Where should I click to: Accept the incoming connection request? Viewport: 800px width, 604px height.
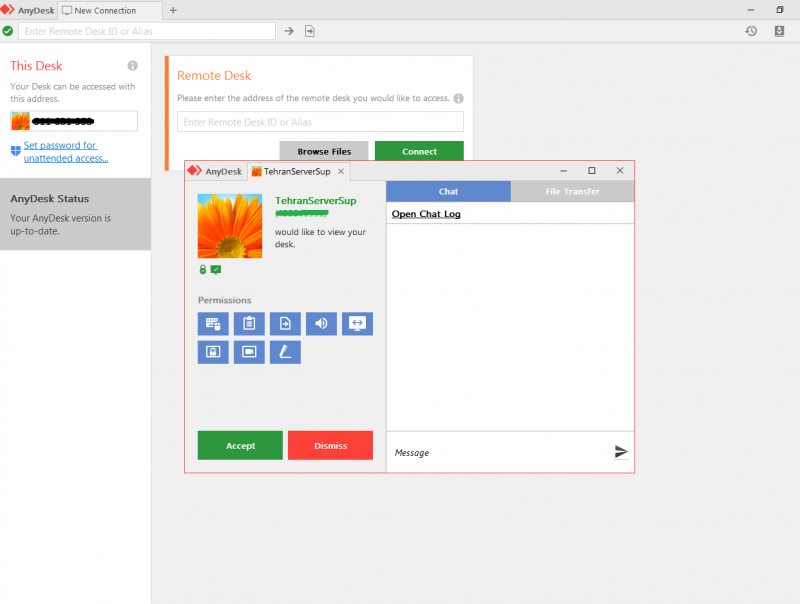[240, 446]
